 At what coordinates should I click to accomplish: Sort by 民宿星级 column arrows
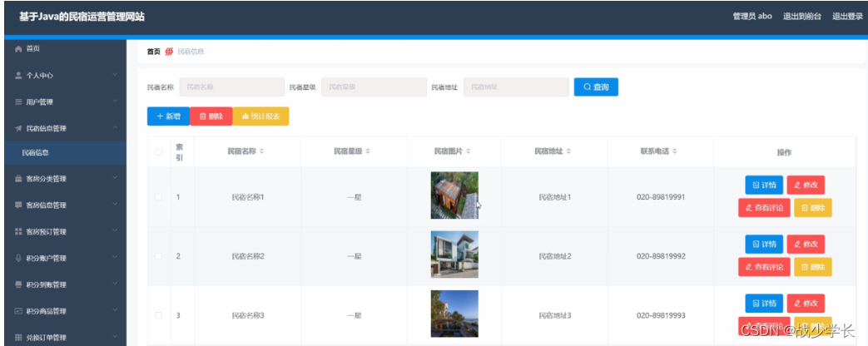point(368,151)
